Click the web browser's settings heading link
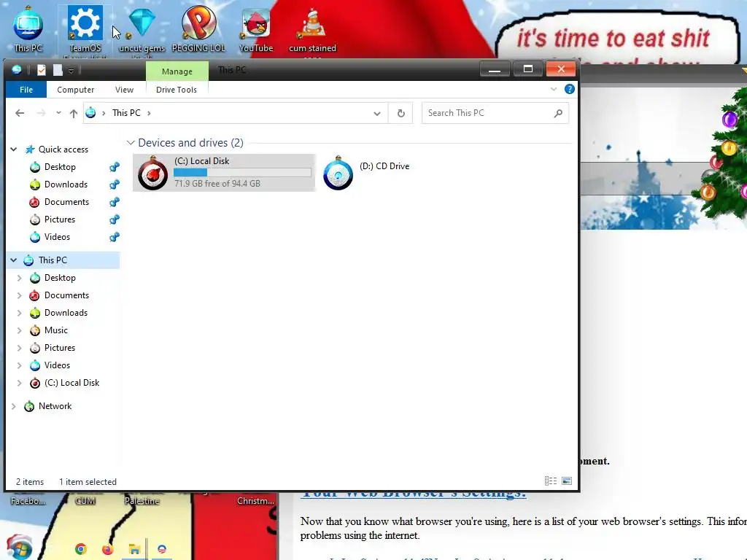Image resolution: width=747 pixels, height=560 pixels. point(414,494)
